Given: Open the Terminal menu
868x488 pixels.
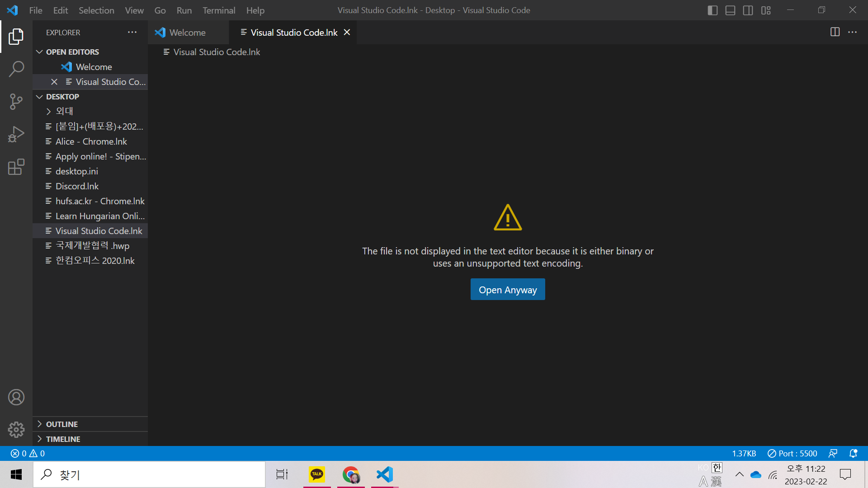Looking at the screenshot, I should (x=219, y=10).
